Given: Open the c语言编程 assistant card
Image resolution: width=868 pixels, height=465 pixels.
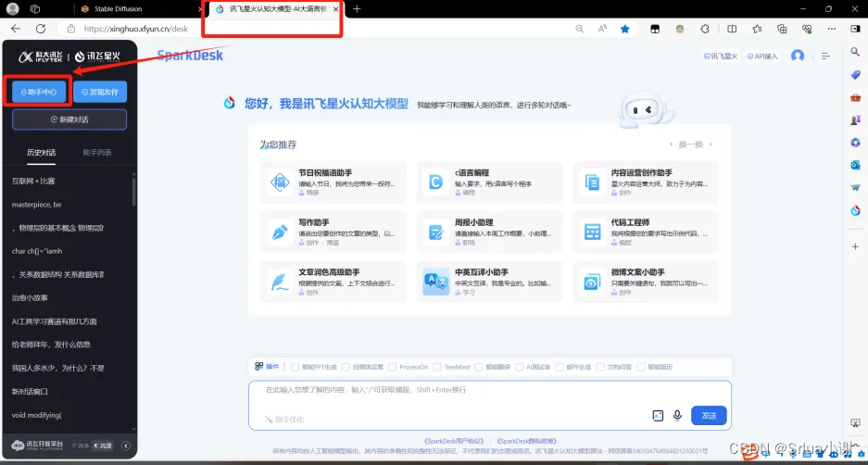Looking at the screenshot, I should [489, 182].
